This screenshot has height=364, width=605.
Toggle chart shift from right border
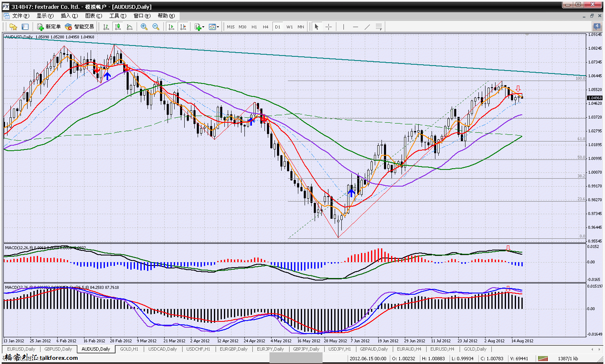[183, 27]
